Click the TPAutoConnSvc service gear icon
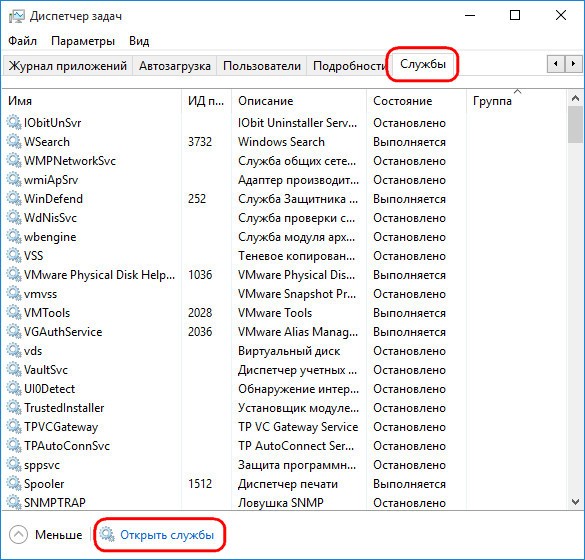 pyautogui.click(x=14, y=446)
